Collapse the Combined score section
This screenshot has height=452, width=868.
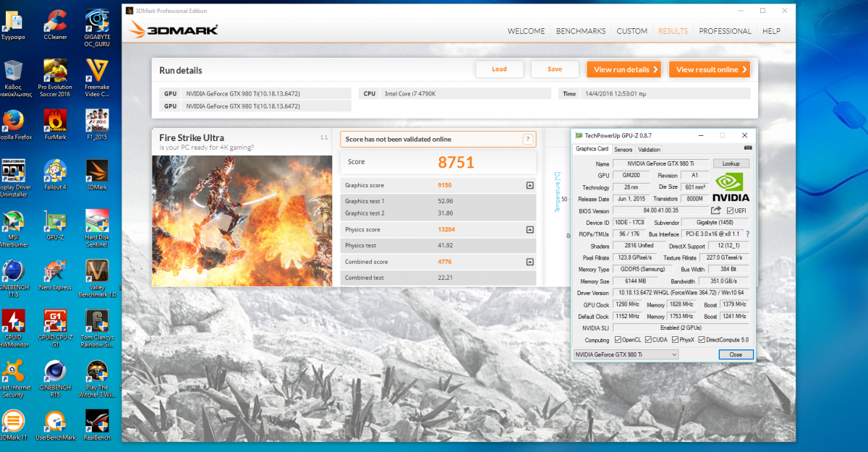click(x=529, y=262)
